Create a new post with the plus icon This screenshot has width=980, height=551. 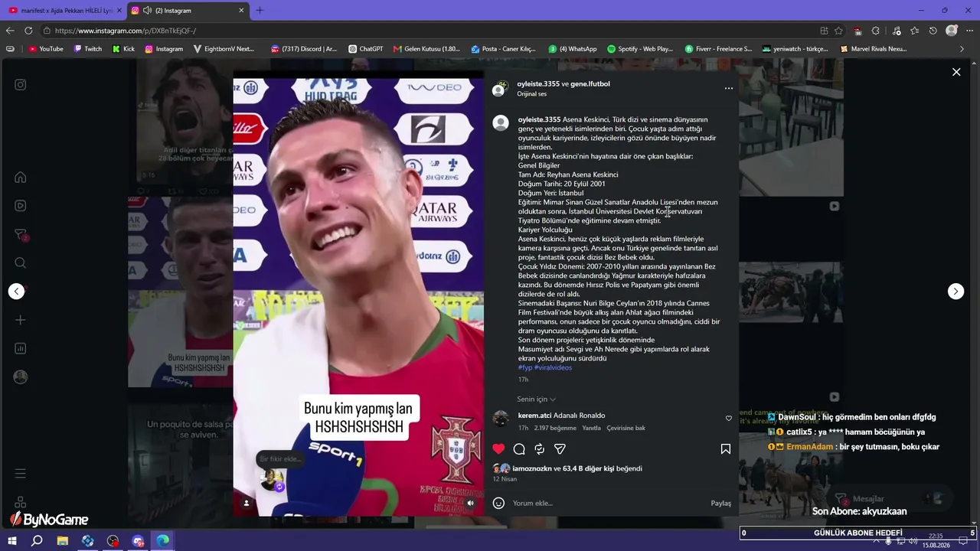tap(21, 320)
